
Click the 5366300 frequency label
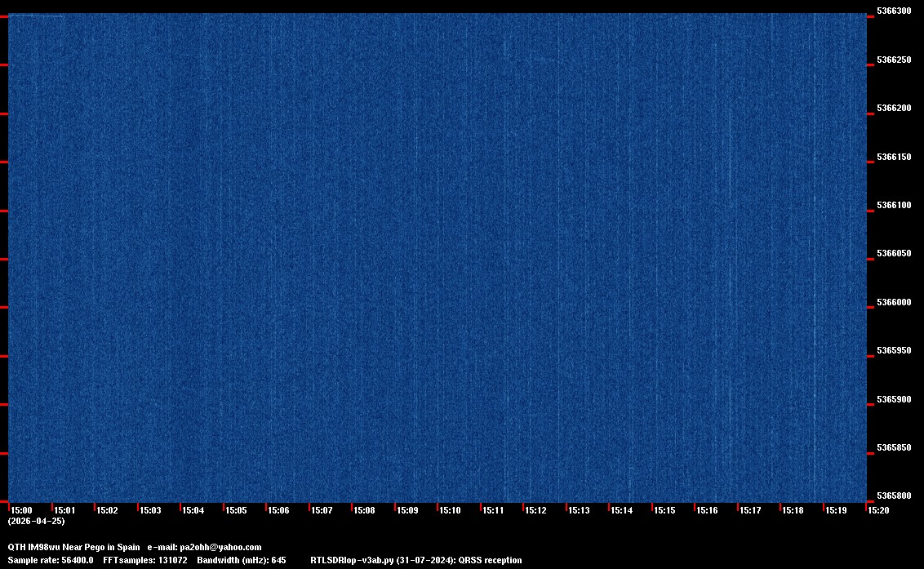(893, 11)
